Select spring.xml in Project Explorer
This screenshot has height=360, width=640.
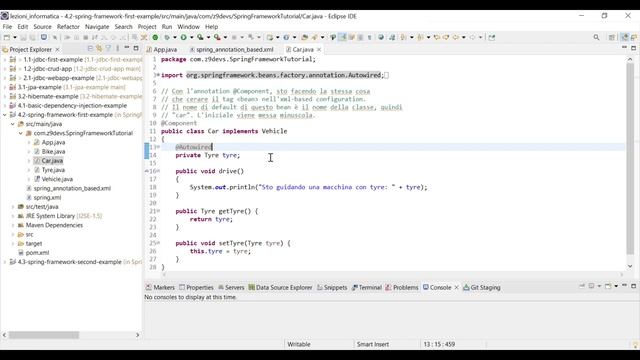[47, 198]
